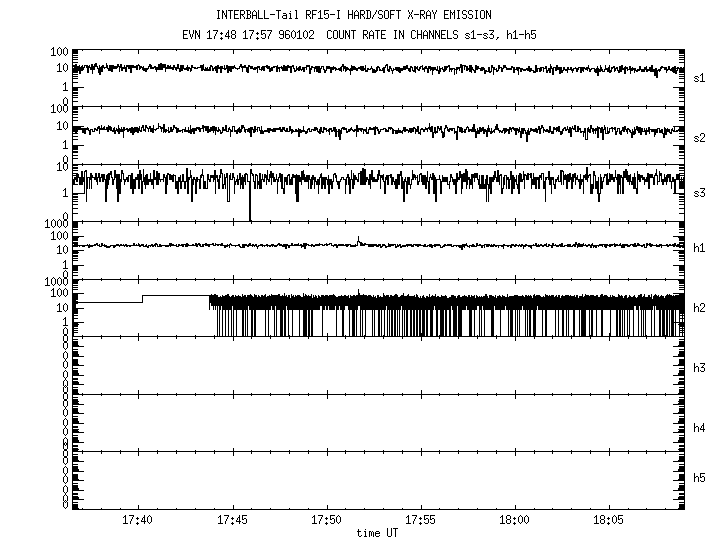The height and width of the screenshot is (550, 720).
Task: Click the 17:45 time tick label
Action: (232, 521)
